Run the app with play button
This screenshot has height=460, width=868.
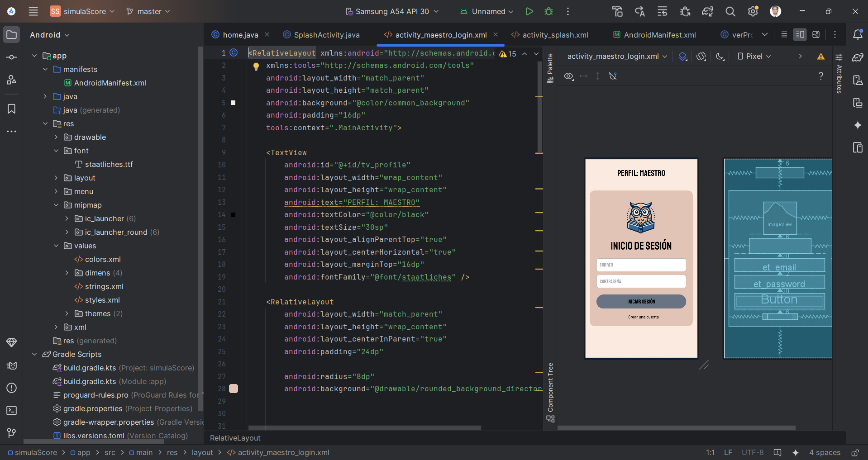click(529, 11)
